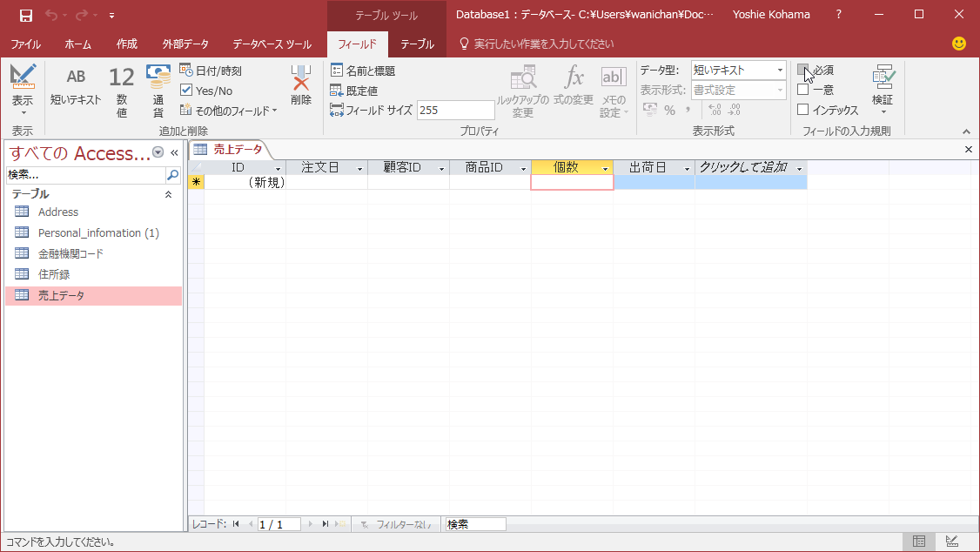The width and height of the screenshot is (980, 552).
Task: Add a Short Text (短いテキスト) field
Action: [76, 86]
